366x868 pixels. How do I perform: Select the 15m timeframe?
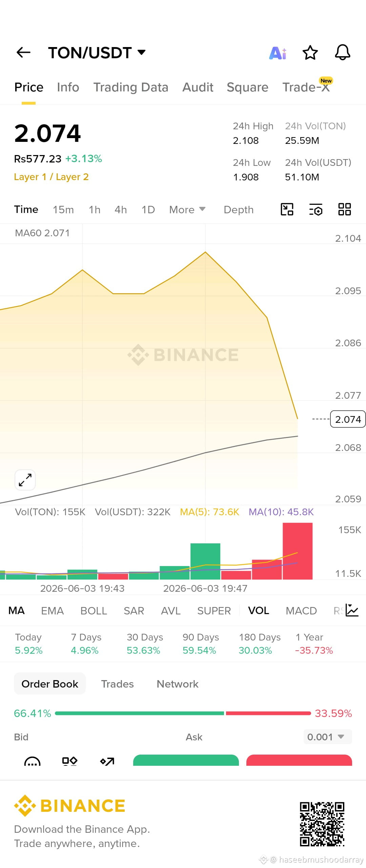(x=63, y=210)
